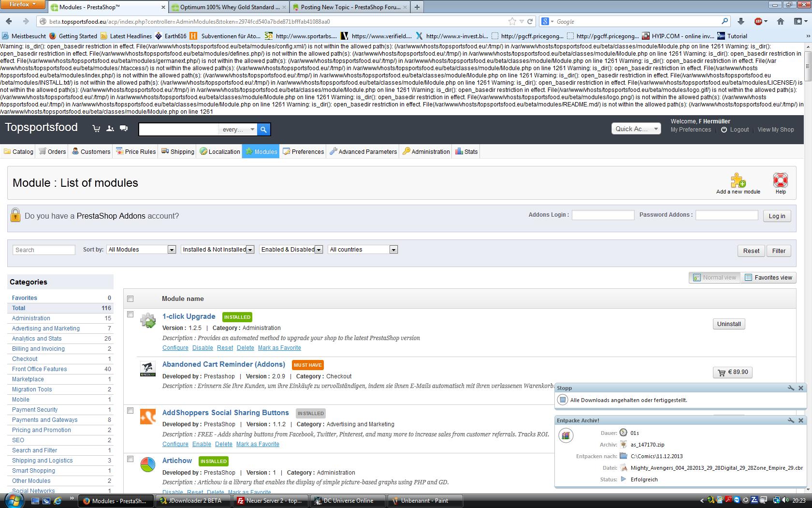Open the Firefox downloads arrow

(x=740, y=21)
